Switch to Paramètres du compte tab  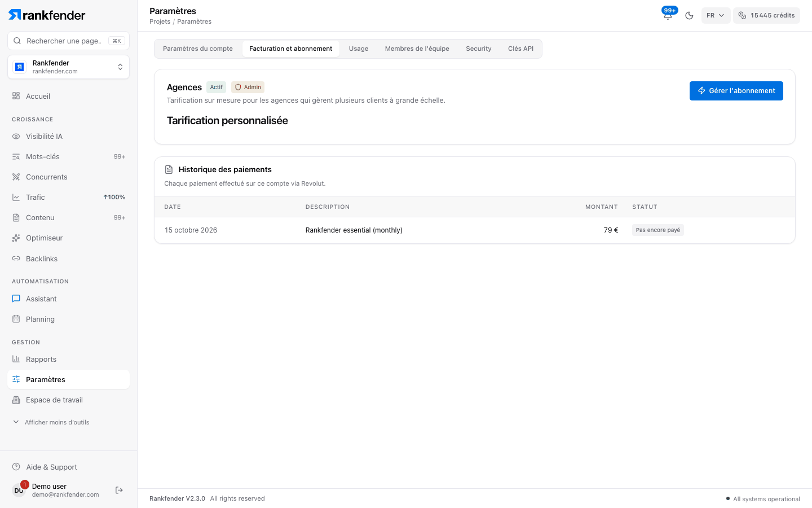198,49
